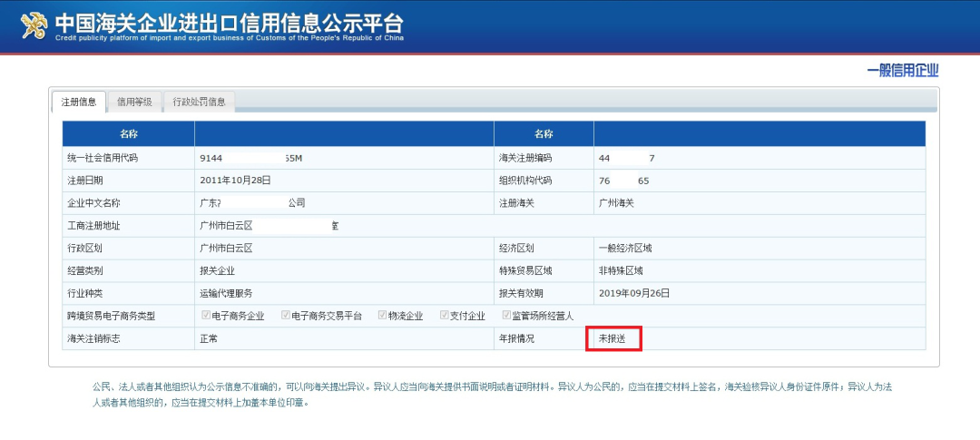
Task: Click the customs emblem logo icon
Action: tap(34, 25)
